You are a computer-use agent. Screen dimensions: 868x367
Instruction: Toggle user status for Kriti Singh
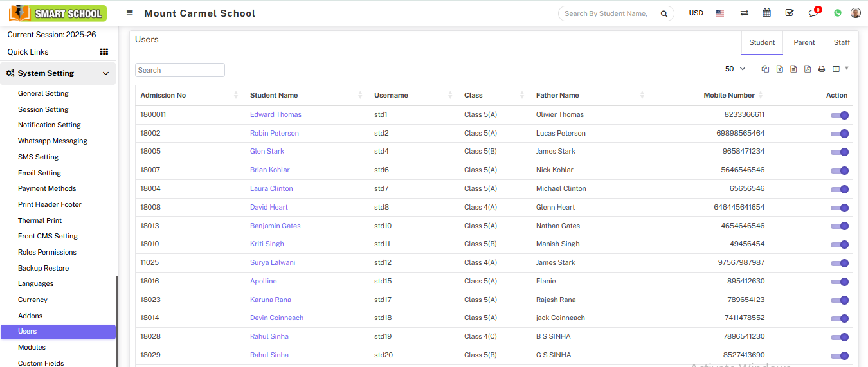coord(839,244)
